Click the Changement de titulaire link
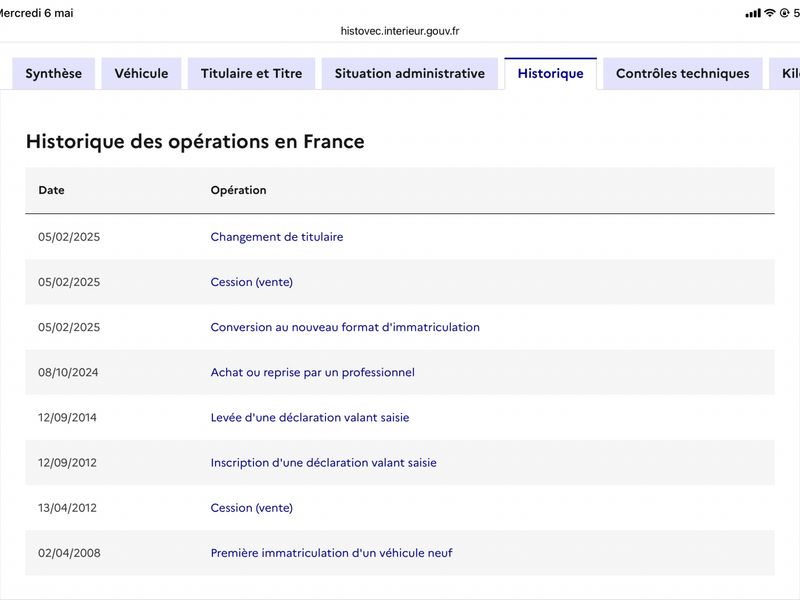 point(277,237)
